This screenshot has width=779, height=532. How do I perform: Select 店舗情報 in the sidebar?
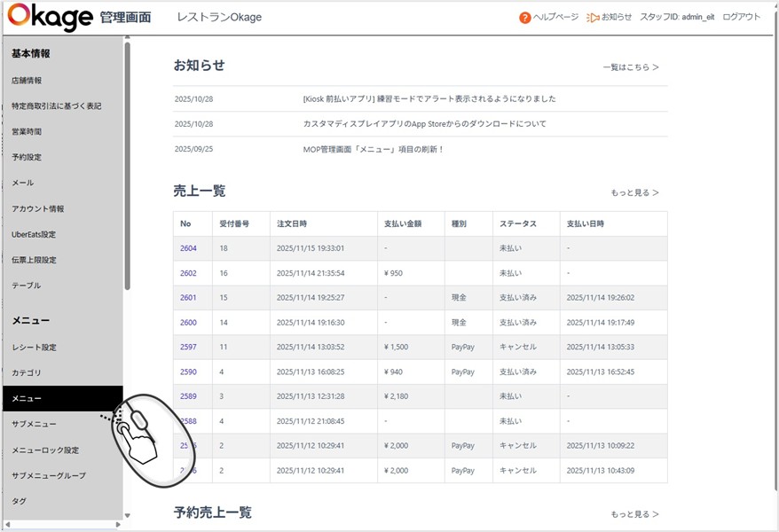[x=27, y=81]
